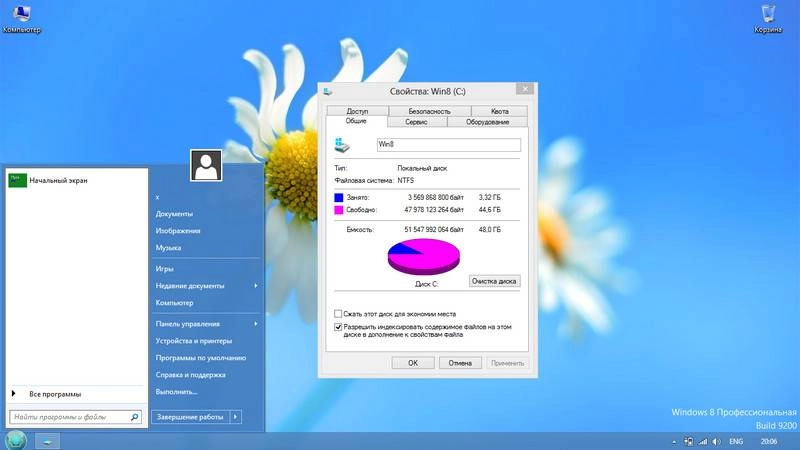Open Музыка in Start menu

point(168,247)
